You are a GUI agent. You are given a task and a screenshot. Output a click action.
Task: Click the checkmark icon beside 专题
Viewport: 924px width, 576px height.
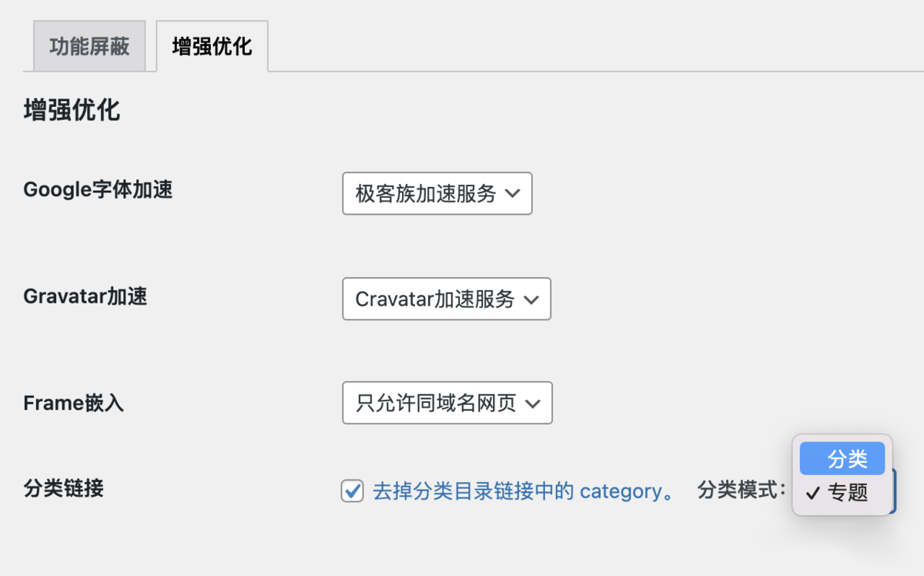812,493
